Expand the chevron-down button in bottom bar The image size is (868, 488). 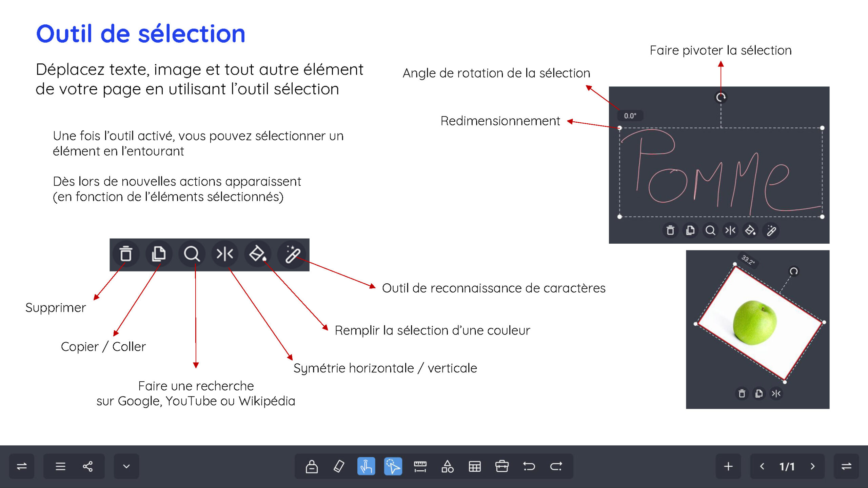[126, 466]
